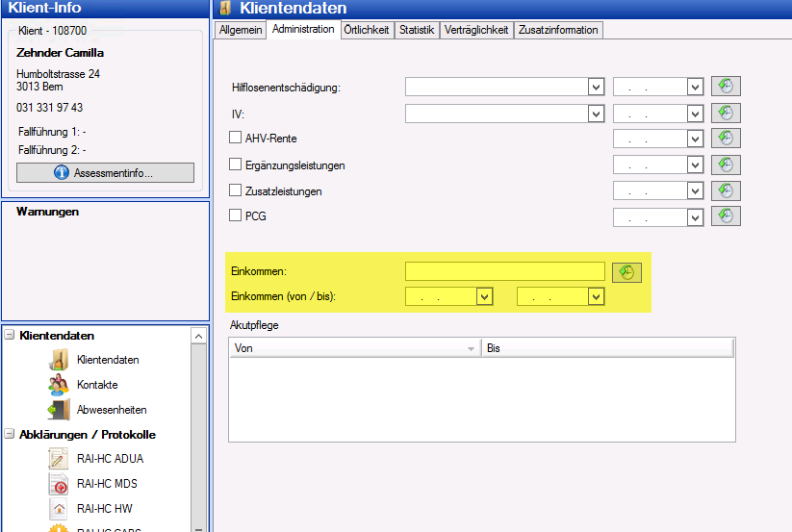
Task: Open the Zusatzleistungen date picker
Action: coord(695,191)
